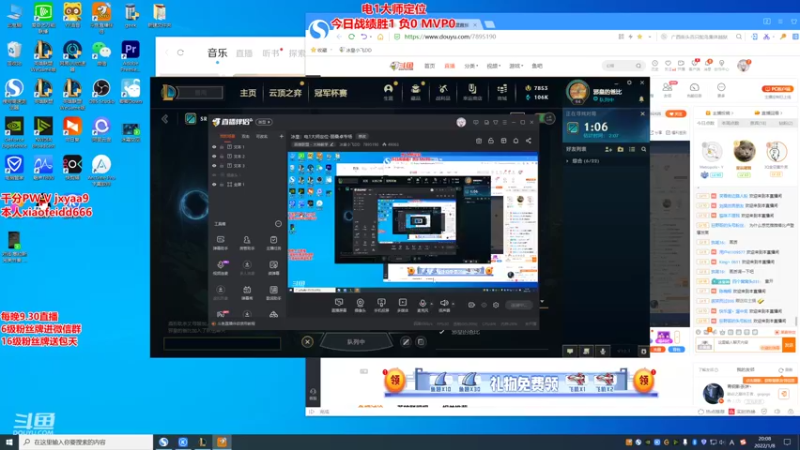
Task: Click the 礼物免费领 banner on Douyu page
Action: 520,382
